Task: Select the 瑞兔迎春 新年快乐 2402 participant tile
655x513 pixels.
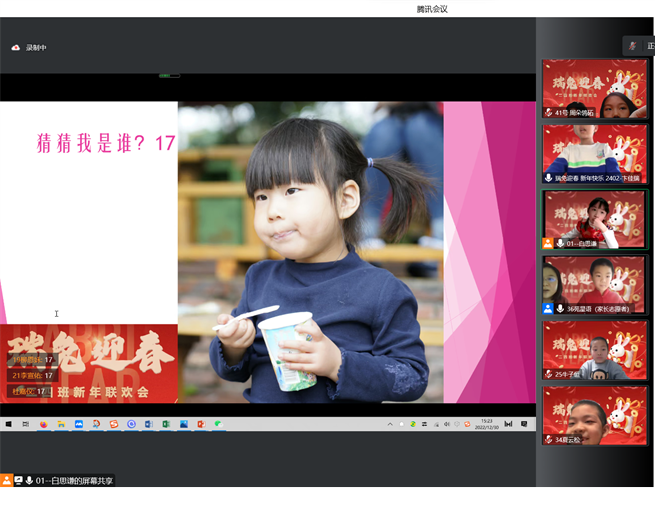Action: click(594, 154)
